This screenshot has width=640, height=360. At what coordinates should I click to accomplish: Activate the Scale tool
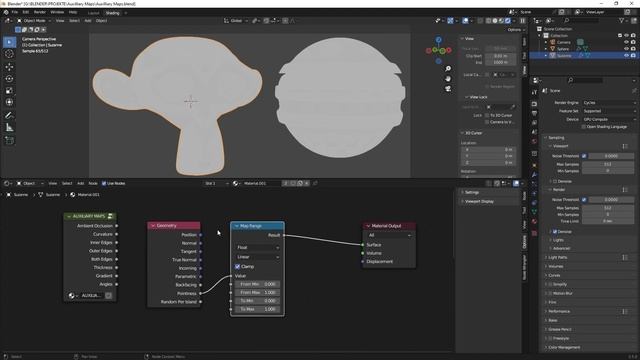[x=9, y=90]
